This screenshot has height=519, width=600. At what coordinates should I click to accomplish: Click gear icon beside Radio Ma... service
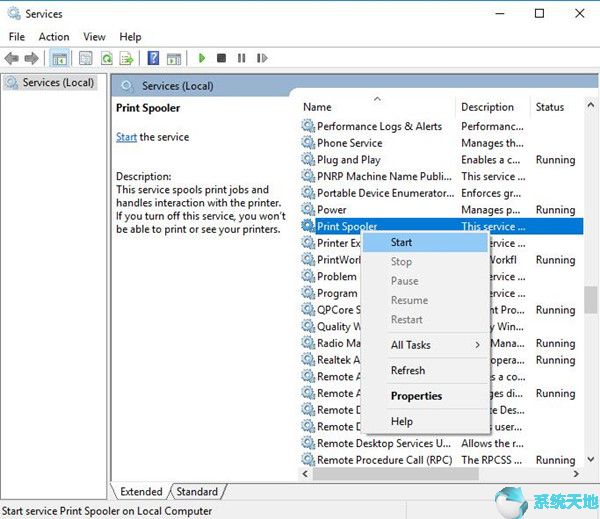click(x=308, y=343)
